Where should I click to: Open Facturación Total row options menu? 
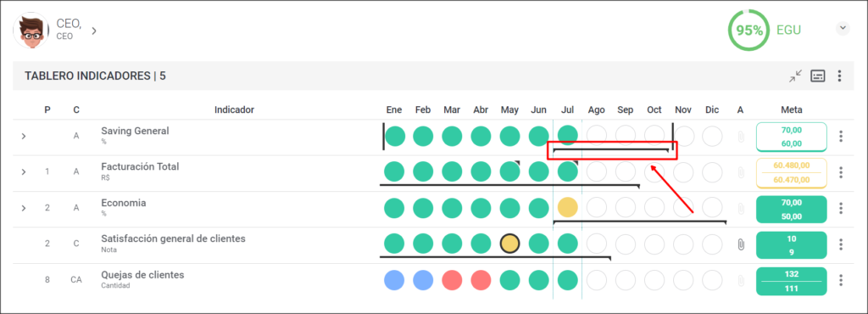(841, 172)
